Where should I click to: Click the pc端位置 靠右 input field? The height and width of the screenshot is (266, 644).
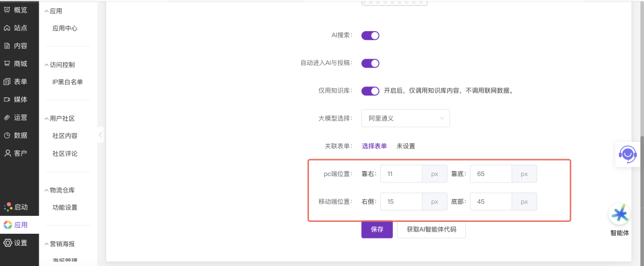401,174
